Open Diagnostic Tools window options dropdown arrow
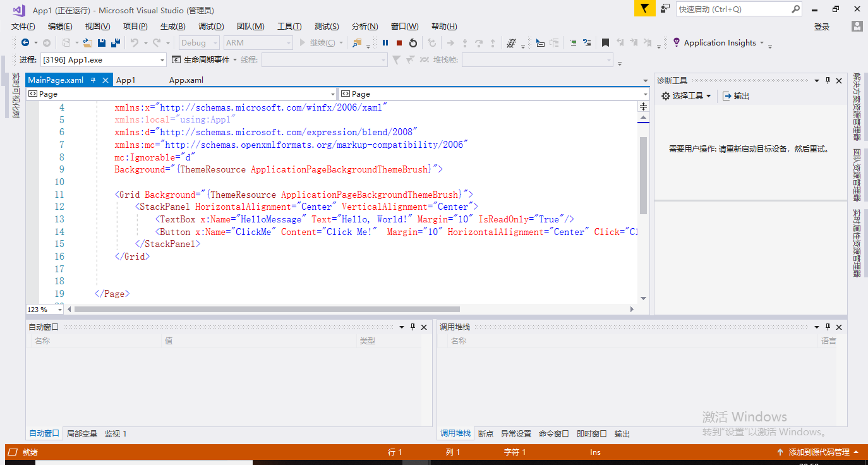 (816, 80)
